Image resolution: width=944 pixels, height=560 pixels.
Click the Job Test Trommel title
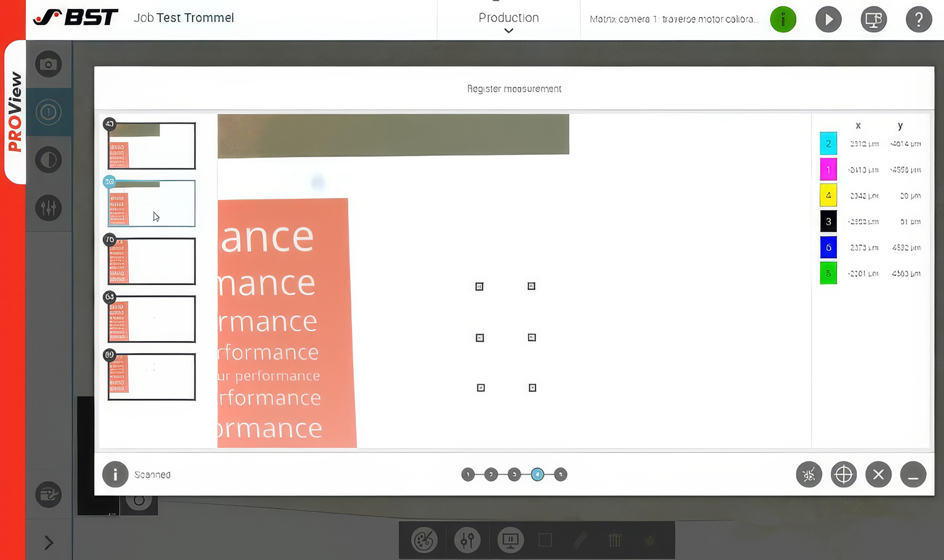(183, 18)
